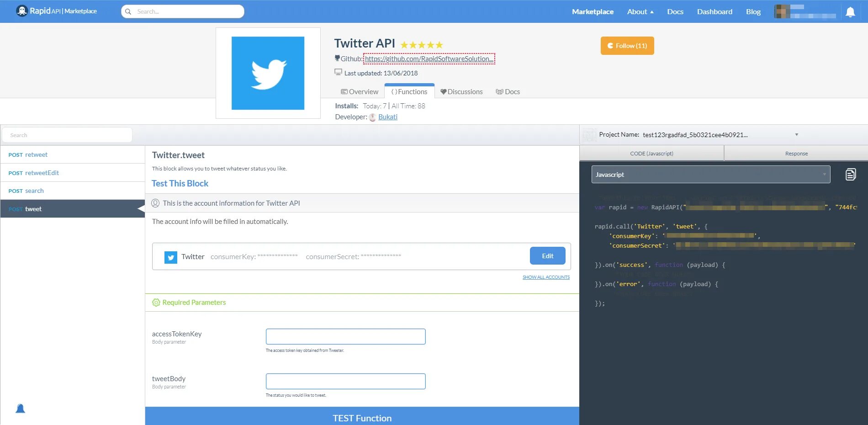Viewport: 868px width, 425px height.
Task: Select the Functions tab
Action: [409, 91]
